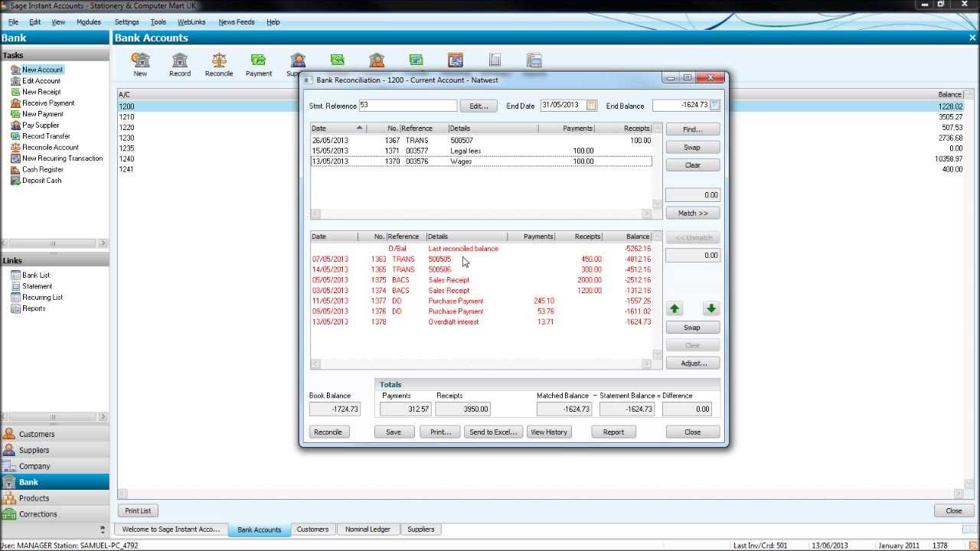Click the green up arrow in reconciliation dialog
This screenshot has width=980, height=551.
pos(675,308)
